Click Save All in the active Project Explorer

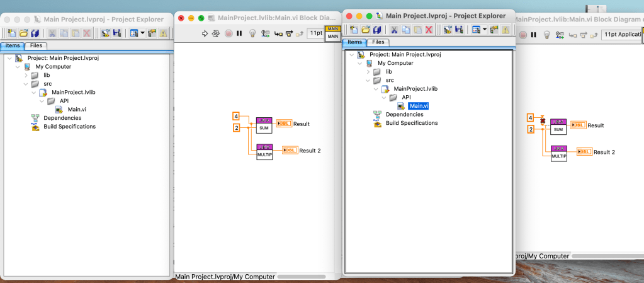(x=377, y=29)
